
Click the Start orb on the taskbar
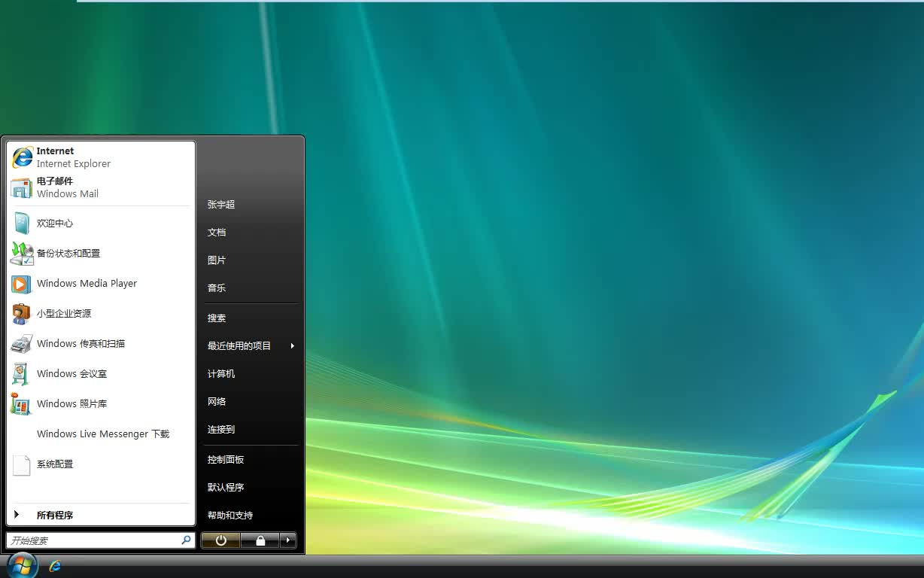point(22,565)
